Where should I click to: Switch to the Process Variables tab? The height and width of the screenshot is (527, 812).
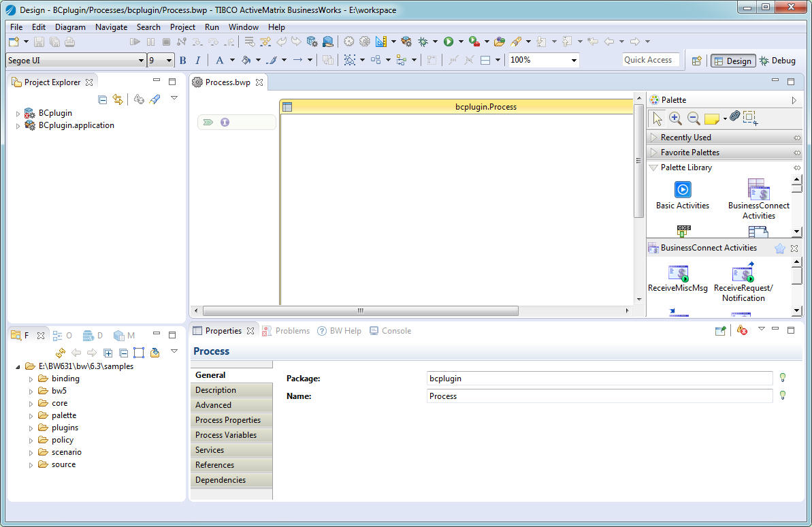226,435
